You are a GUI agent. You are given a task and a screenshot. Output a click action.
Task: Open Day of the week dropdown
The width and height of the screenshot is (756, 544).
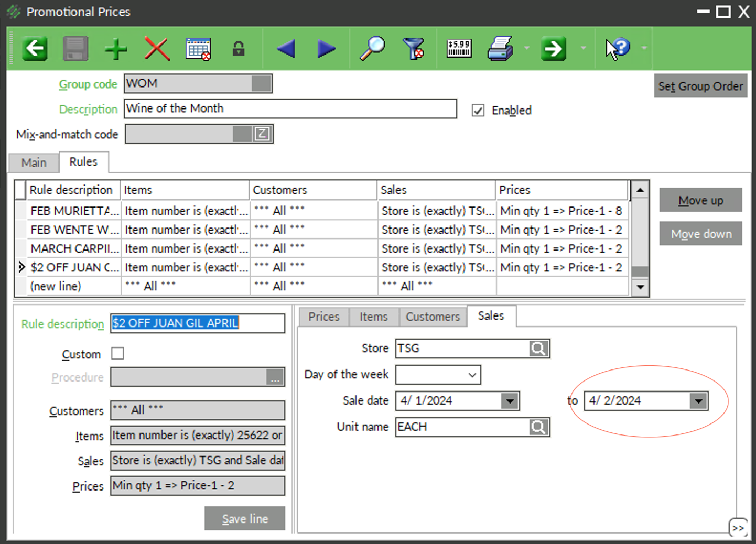tap(472, 375)
